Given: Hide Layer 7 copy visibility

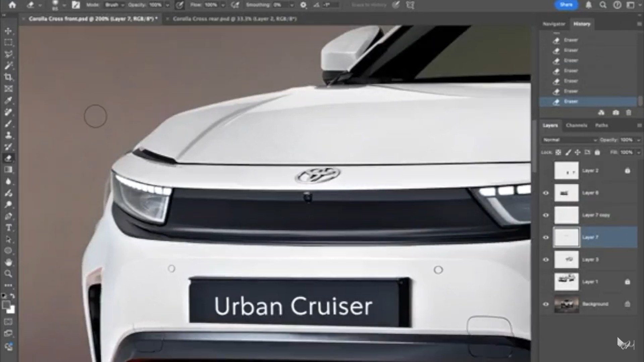Looking at the screenshot, I should [x=546, y=215].
